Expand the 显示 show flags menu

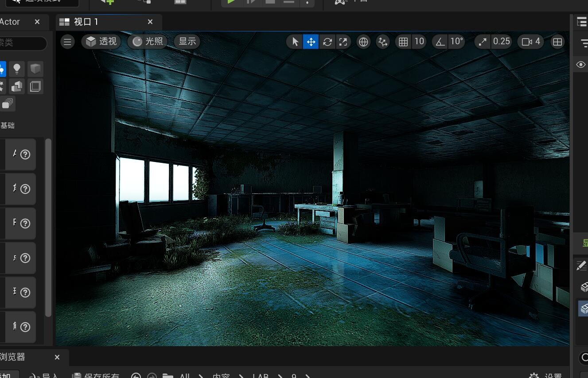point(187,42)
